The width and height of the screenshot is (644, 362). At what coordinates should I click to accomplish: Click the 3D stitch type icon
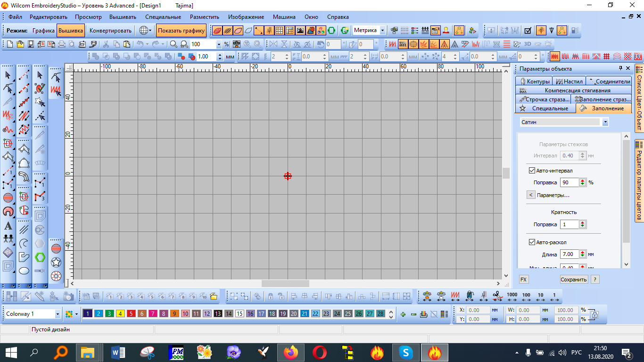click(x=528, y=44)
